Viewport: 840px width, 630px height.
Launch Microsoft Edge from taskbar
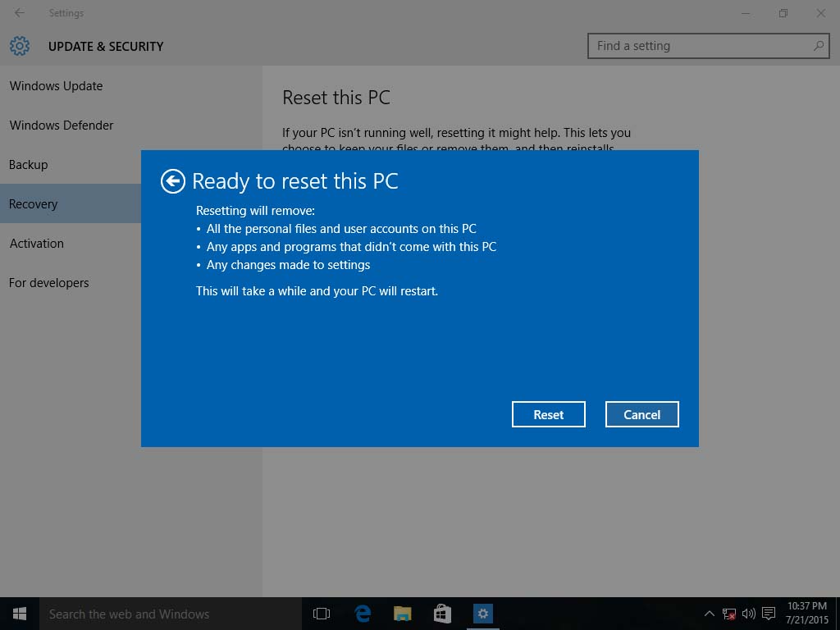(x=363, y=614)
